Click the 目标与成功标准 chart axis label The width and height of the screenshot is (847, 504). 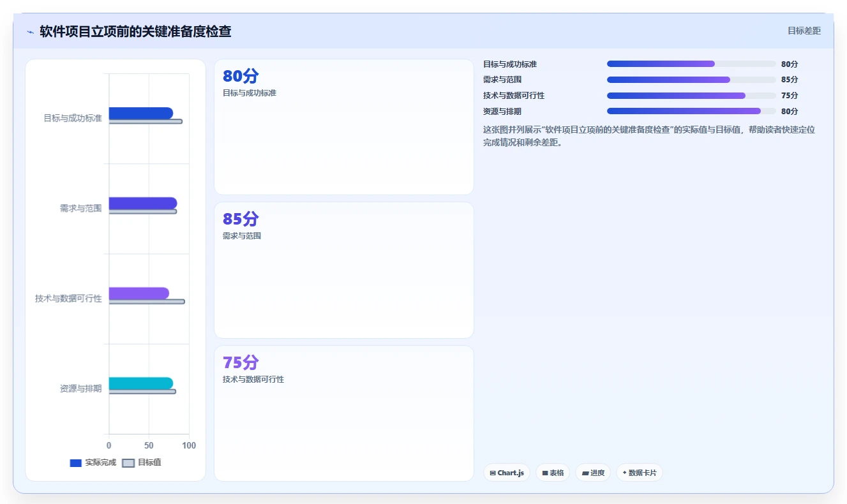73,118
